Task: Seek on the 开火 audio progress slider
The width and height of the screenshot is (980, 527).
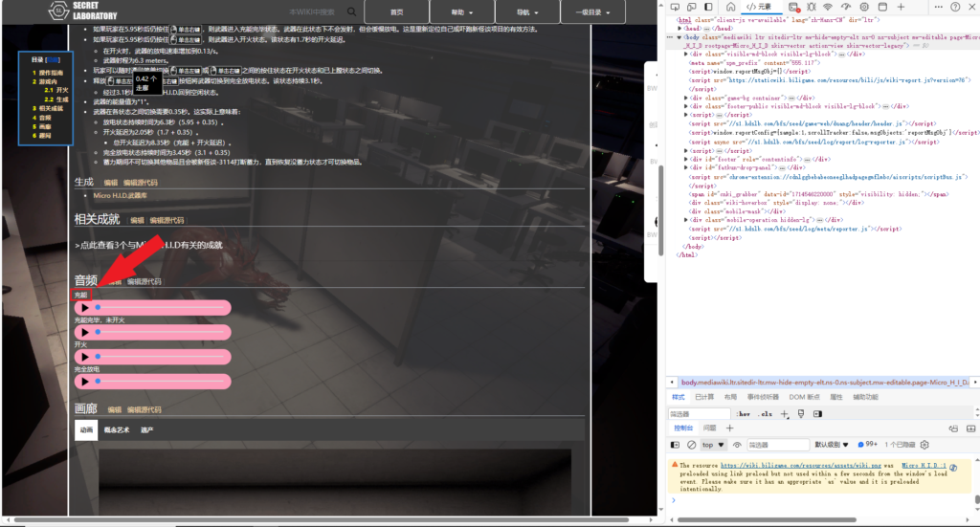Action: tap(160, 357)
